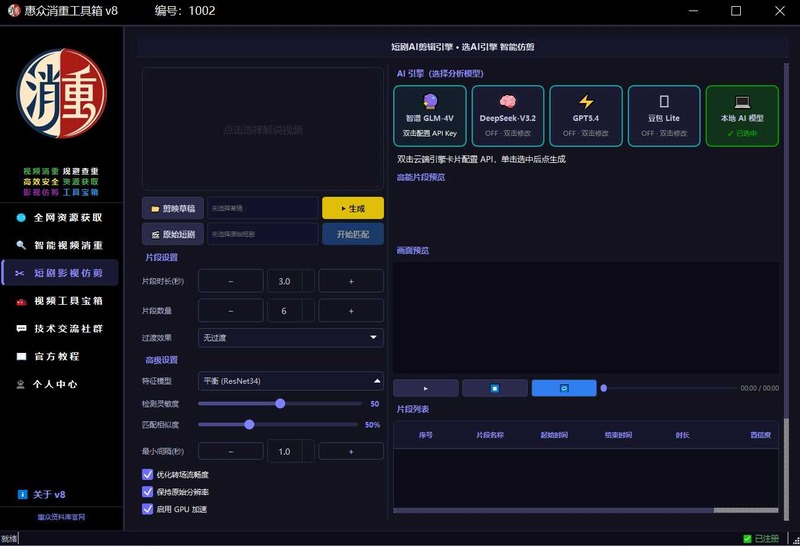
Task: Adjust the 匹配相似度 slider
Action: pos(249,425)
